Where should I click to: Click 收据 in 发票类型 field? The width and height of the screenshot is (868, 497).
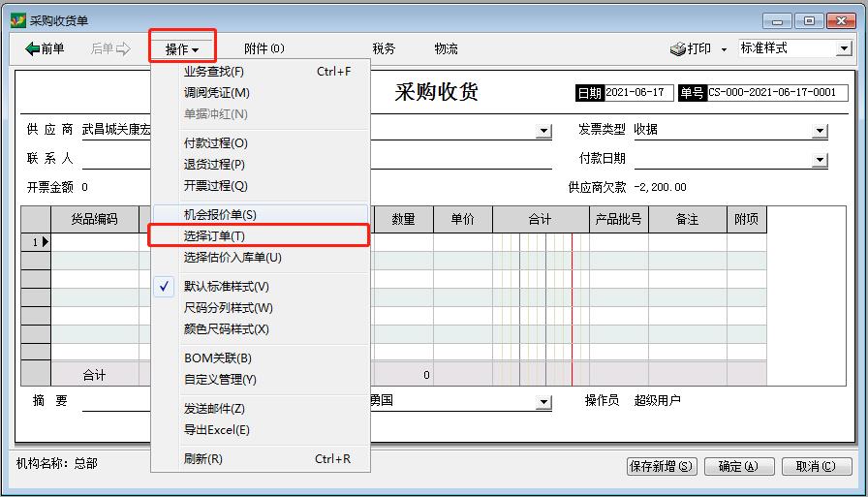click(x=645, y=130)
